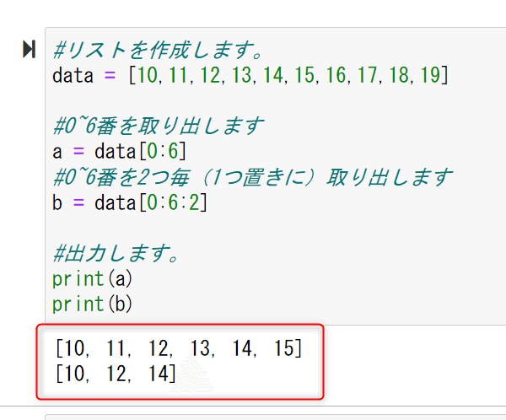The height and width of the screenshot is (420, 506).
Task: Click the comment 0~6番を取り出します
Action: [158, 127]
